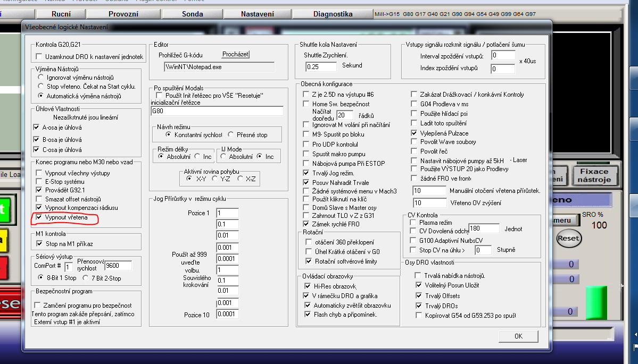Click the G80 initialization string field
This screenshot has height=364, width=638.
pyautogui.click(x=217, y=111)
